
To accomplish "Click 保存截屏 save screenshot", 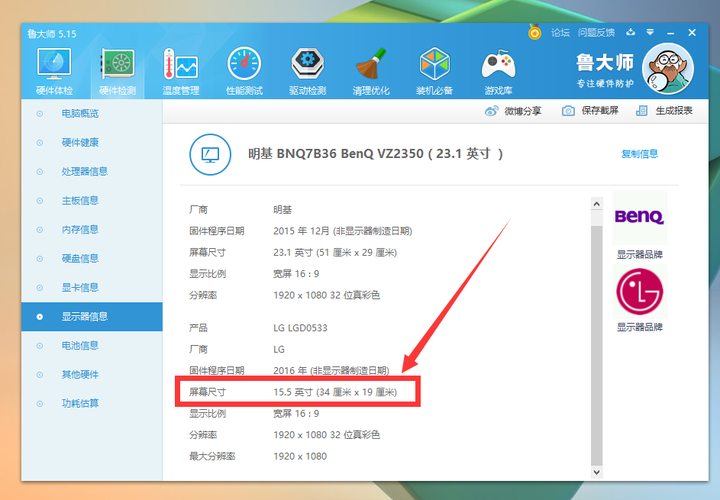I will point(590,111).
